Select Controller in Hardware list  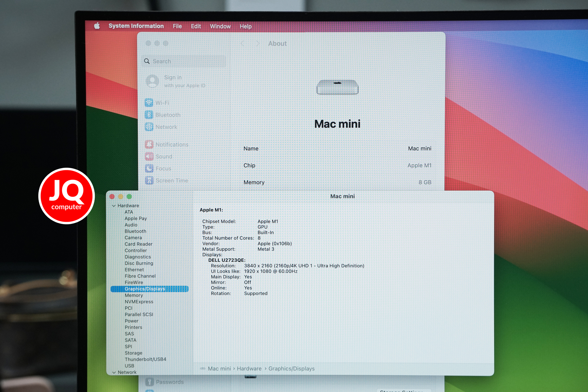pos(136,251)
